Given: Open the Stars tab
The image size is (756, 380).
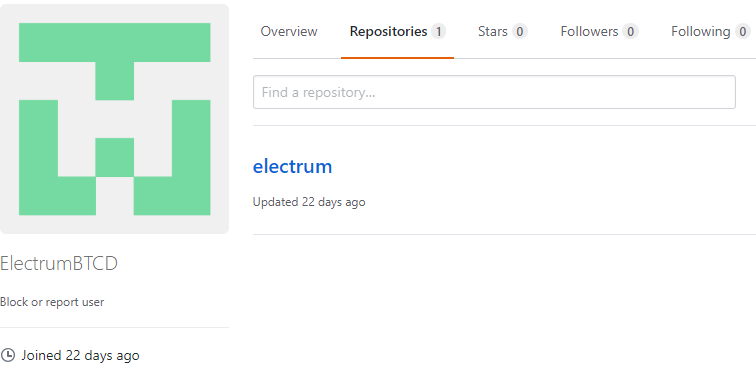Looking at the screenshot, I should 493,32.
